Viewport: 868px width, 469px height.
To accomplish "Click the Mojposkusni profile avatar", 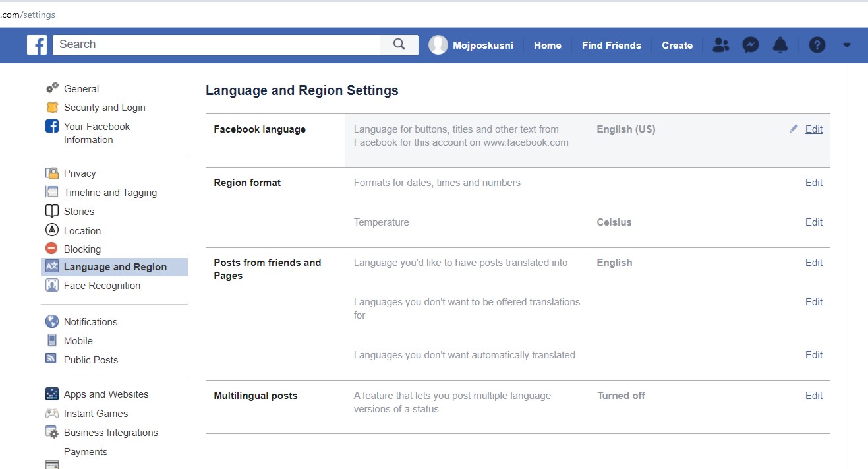I will 438,45.
